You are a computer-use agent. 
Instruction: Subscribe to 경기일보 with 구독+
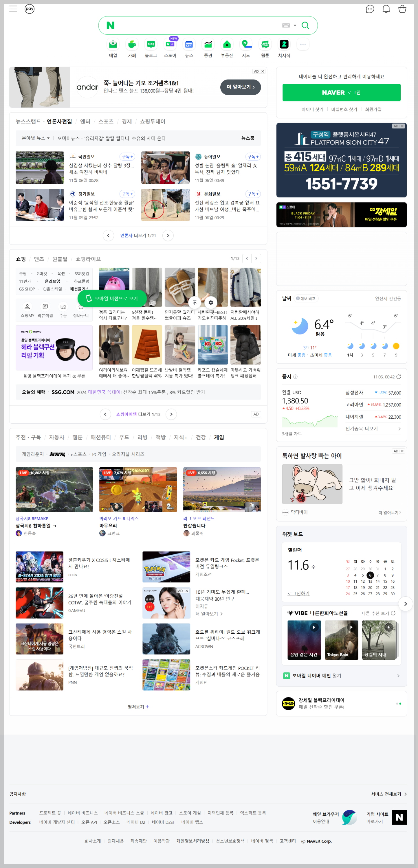tap(127, 194)
